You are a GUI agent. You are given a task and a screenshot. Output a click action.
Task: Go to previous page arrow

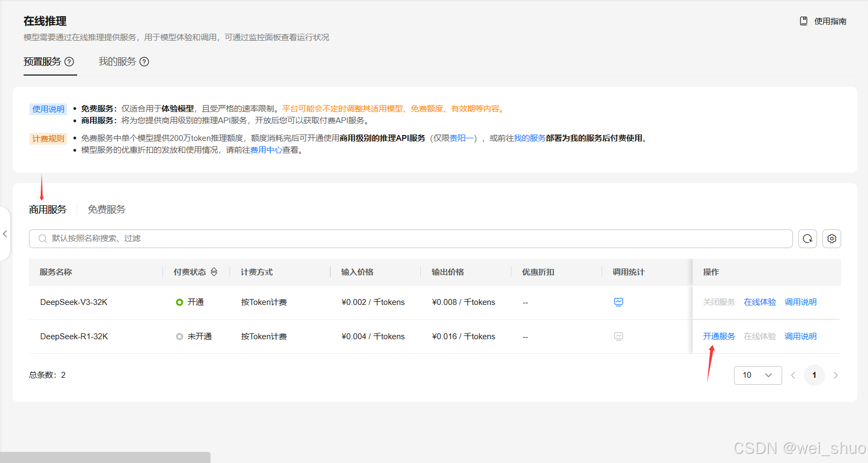coord(793,375)
